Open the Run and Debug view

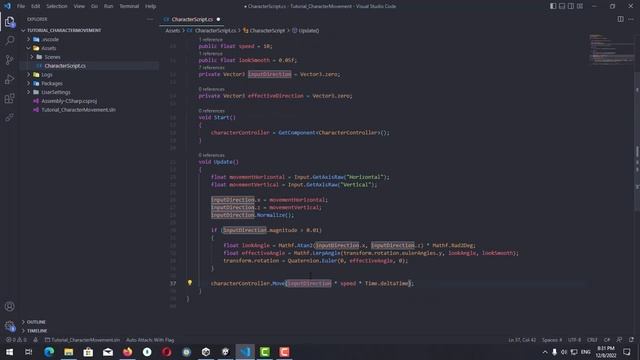pos(9,79)
